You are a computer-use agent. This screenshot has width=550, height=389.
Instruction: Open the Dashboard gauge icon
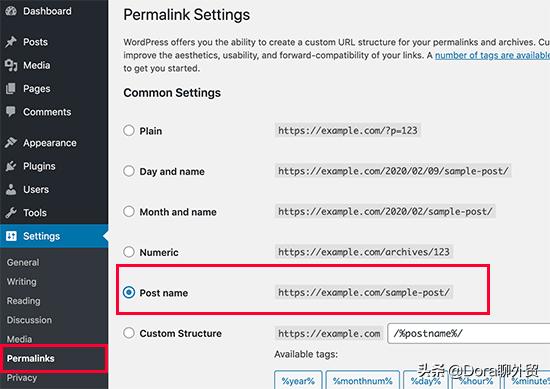[11, 11]
